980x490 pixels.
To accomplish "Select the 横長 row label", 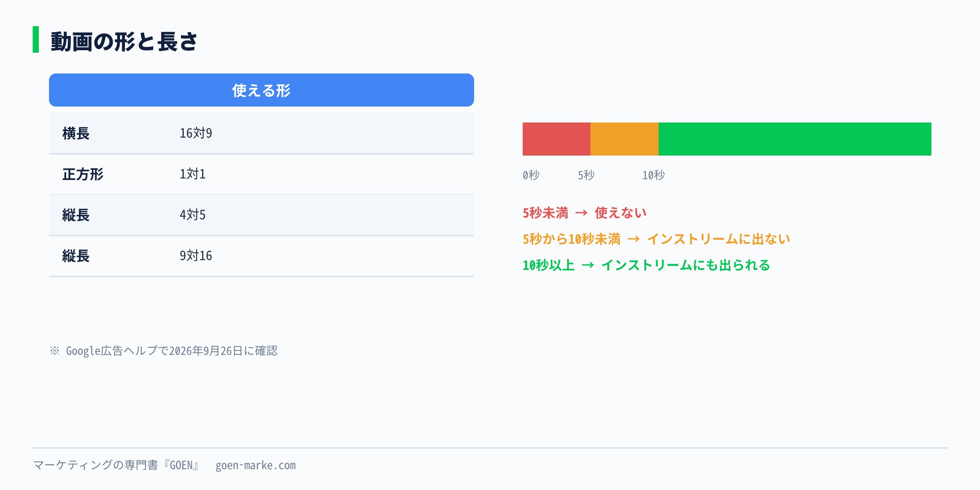I will coord(76,134).
